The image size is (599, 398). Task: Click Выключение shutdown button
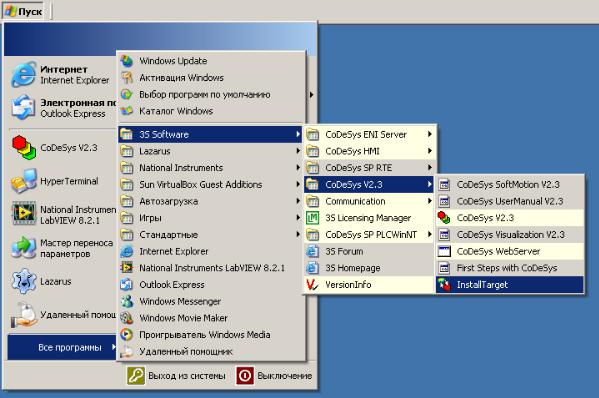pos(274,376)
